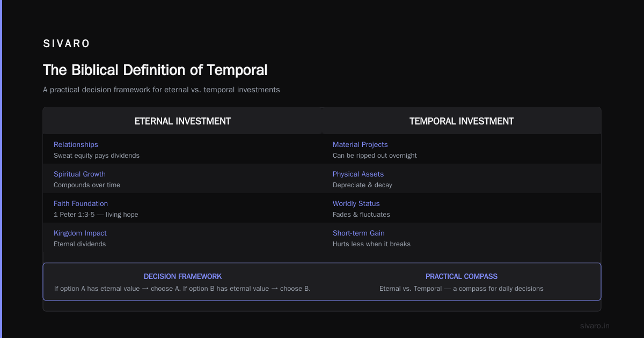The image size is (644, 338).
Task: Click 'Compounds over time' text
Action: (x=87, y=185)
